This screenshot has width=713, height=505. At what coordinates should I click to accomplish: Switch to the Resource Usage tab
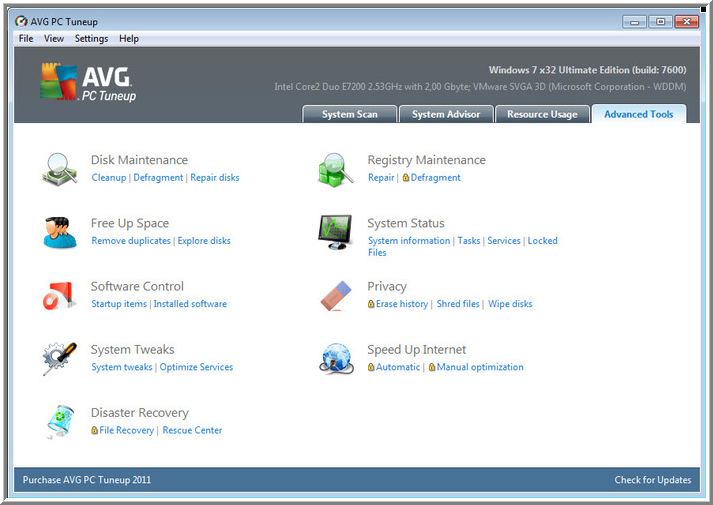(x=542, y=114)
